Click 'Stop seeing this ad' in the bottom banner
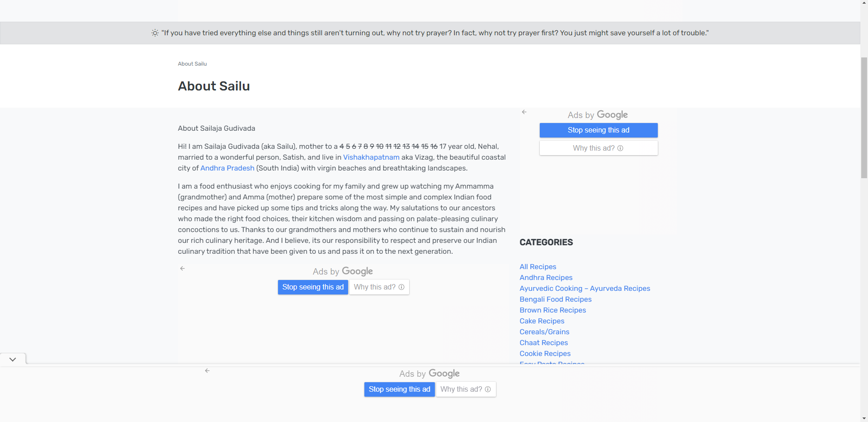This screenshot has width=868, height=422. [x=399, y=389]
